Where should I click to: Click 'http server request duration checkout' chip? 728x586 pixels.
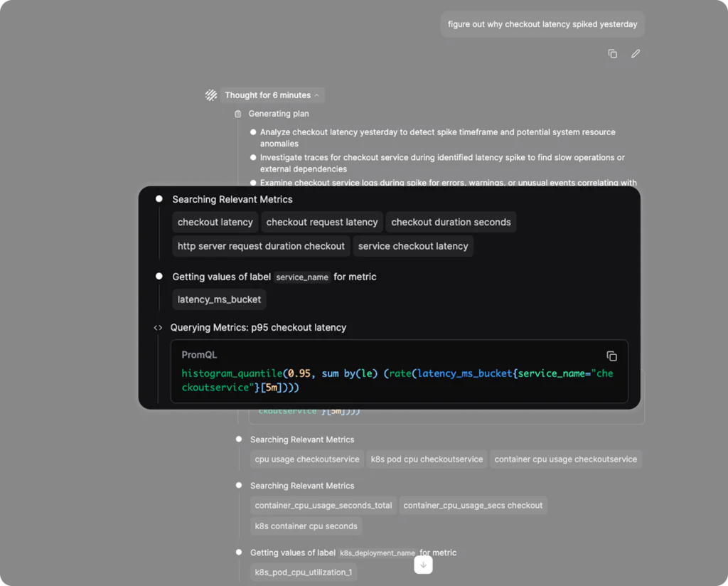coord(261,246)
